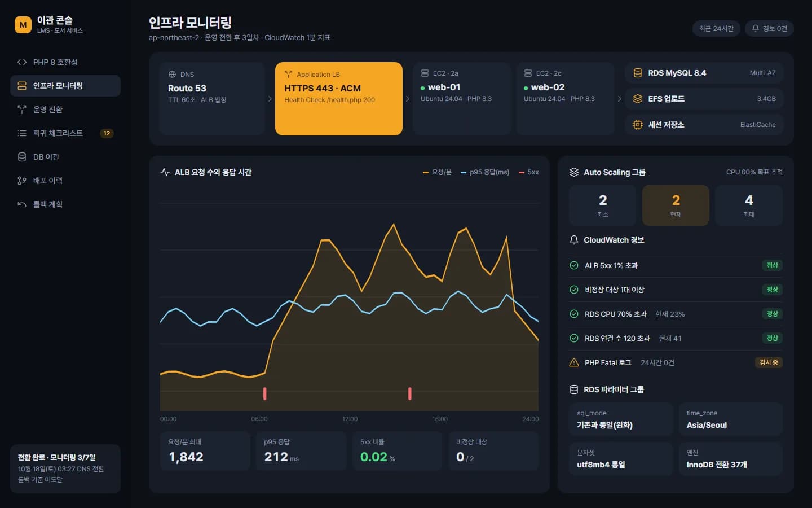Click the Auto Scaling 그룹 layers icon
Viewport: 812px width, 508px height.
click(x=574, y=172)
